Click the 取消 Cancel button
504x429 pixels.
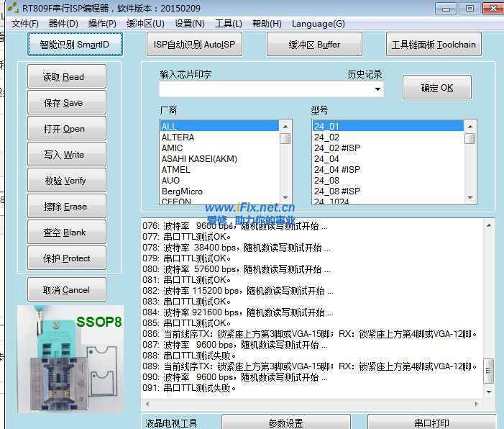point(67,289)
